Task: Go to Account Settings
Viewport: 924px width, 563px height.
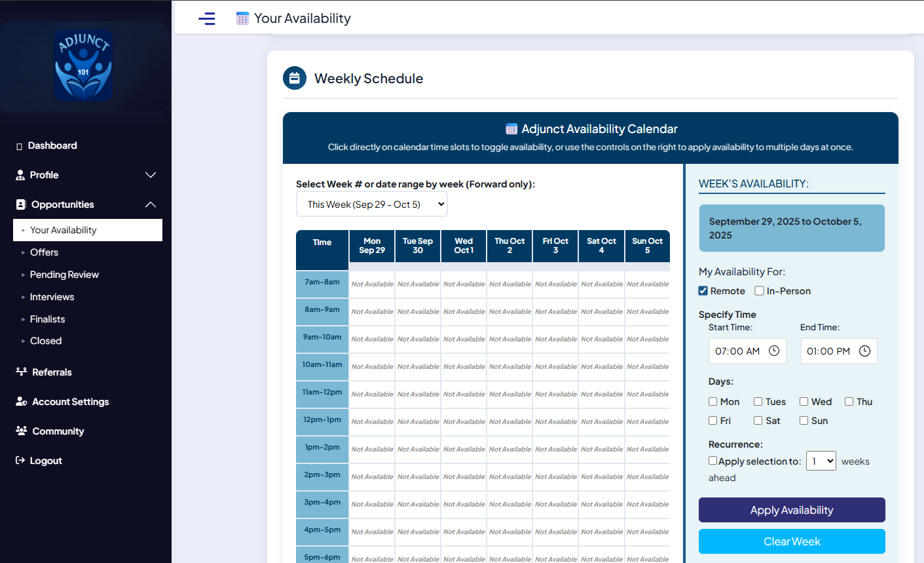Action: pos(70,402)
